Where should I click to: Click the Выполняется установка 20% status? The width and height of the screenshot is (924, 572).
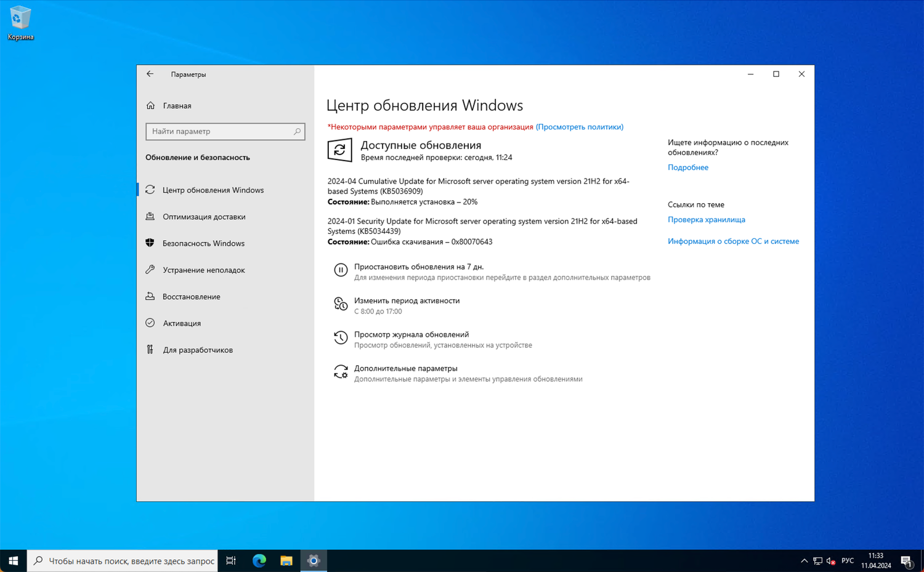click(424, 202)
